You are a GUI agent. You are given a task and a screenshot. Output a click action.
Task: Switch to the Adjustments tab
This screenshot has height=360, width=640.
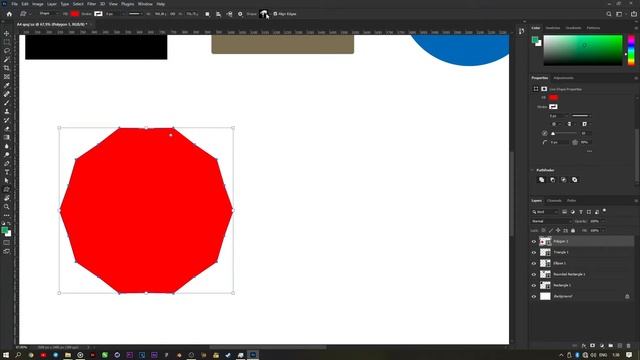pyautogui.click(x=564, y=78)
